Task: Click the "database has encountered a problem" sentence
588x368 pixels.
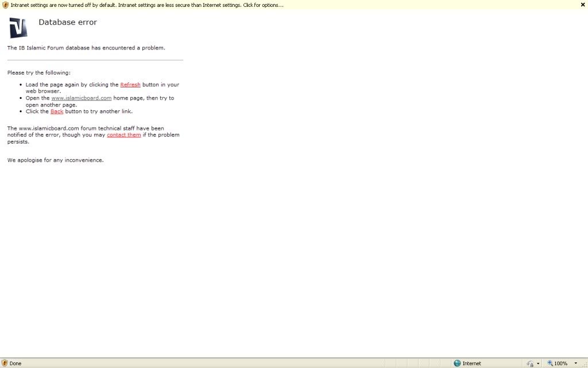Action: 86,48
